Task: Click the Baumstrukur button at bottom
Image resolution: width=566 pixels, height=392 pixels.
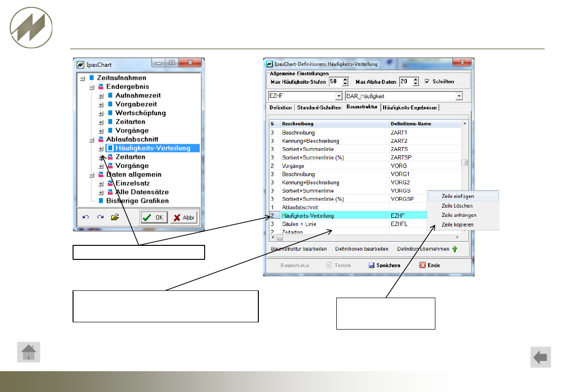Action: [295, 265]
